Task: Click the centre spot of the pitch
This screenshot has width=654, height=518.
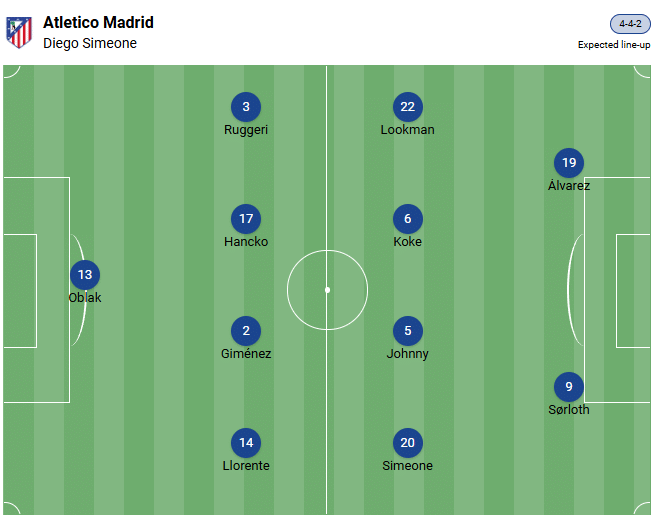Action: [x=327, y=290]
